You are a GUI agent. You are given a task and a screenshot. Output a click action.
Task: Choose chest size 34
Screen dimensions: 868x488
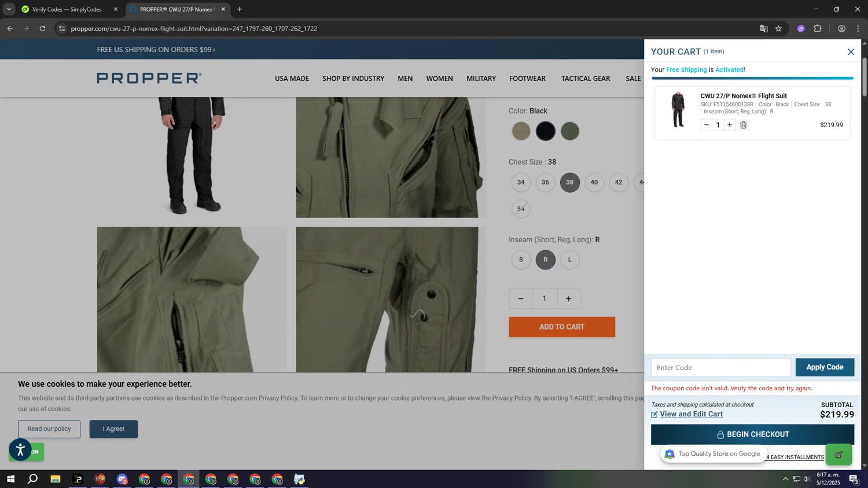pyautogui.click(x=521, y=182)
